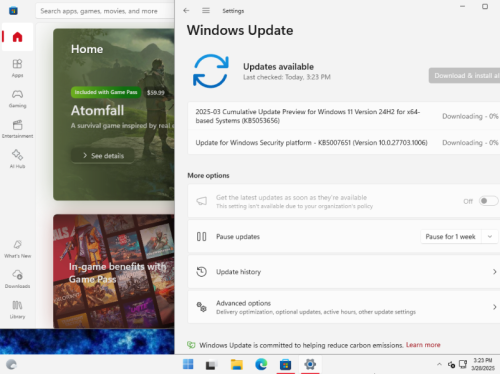Click the widgets icon at taskbar left
The image size is (500, 374).
pyautogui.click(x=11, y=364)
